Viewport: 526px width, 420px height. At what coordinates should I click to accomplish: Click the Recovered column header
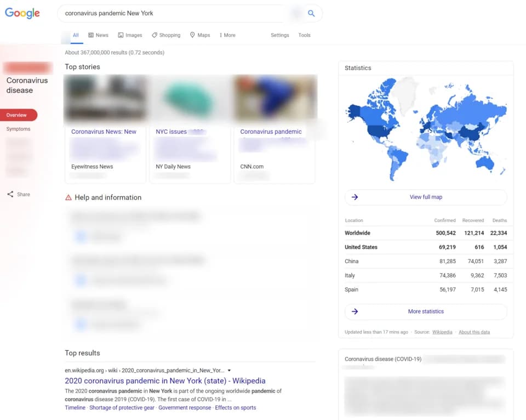point(473,220)
